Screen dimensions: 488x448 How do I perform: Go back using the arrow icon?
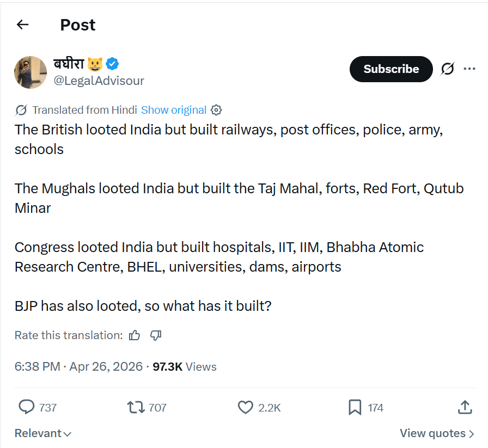point(22,24)
